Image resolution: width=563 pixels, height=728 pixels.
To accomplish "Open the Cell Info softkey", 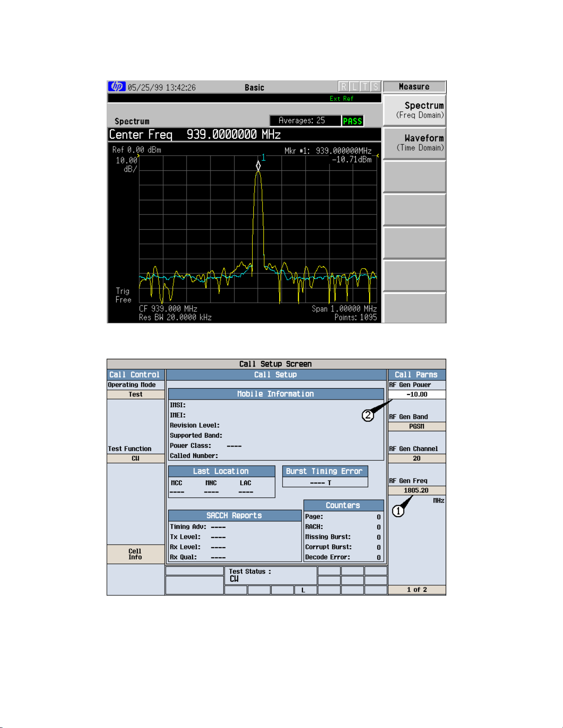I will tap(136, 554).
